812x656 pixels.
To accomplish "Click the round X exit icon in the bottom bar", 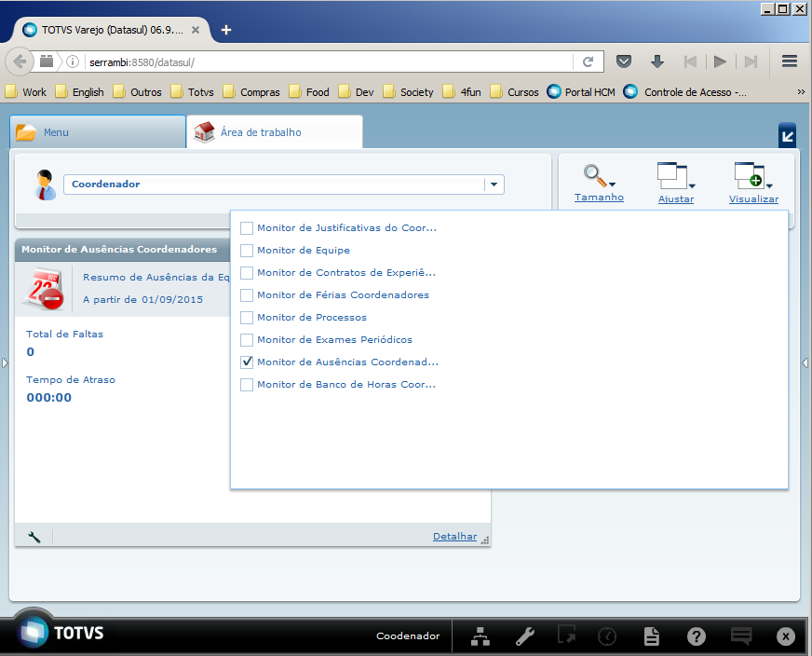I will tap(786, 636).
